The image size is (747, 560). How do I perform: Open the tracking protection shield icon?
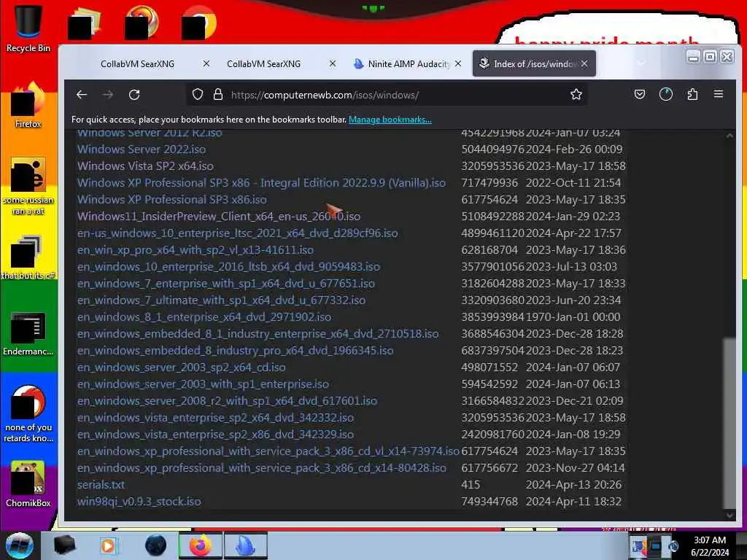point(197,95)
